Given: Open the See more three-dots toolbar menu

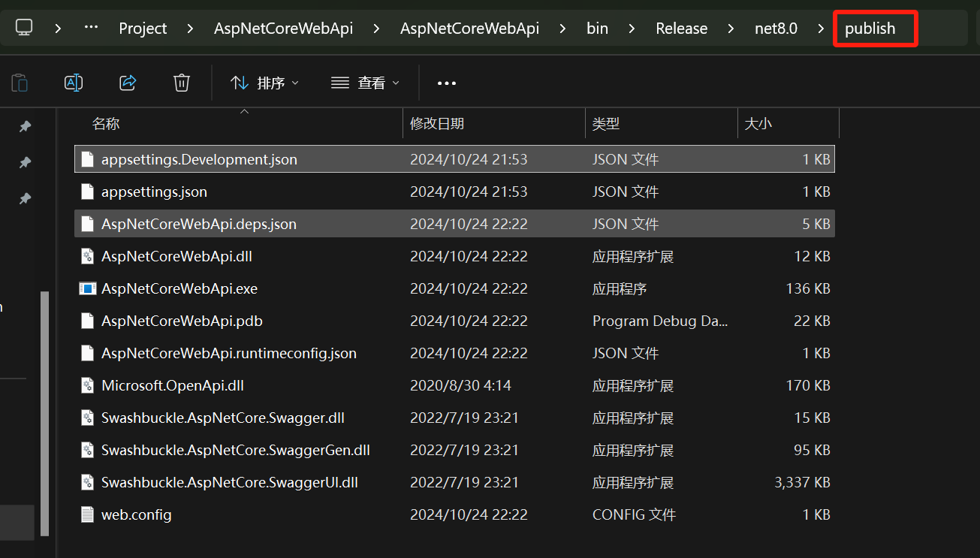Looking at the screenshot, I should tap(447, 83).
